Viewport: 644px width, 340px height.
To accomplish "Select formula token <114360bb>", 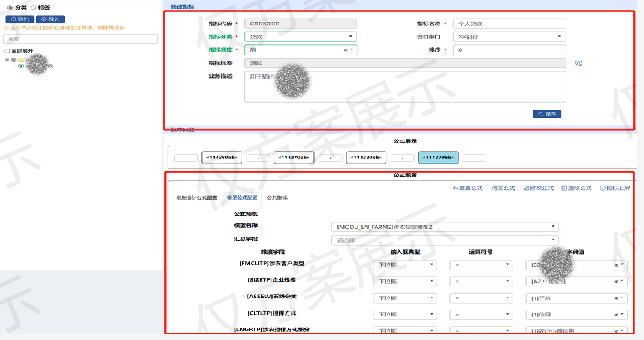I will click(222, 158).
